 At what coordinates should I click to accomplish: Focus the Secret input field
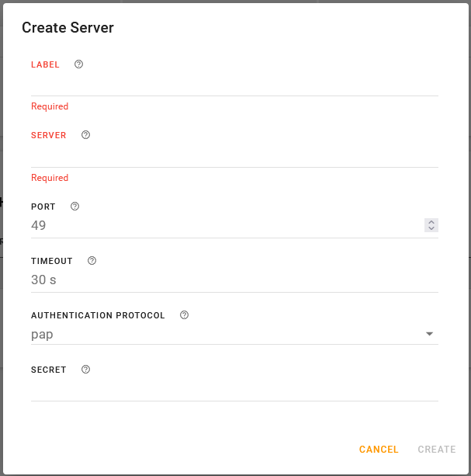click(x=233, y=389)
